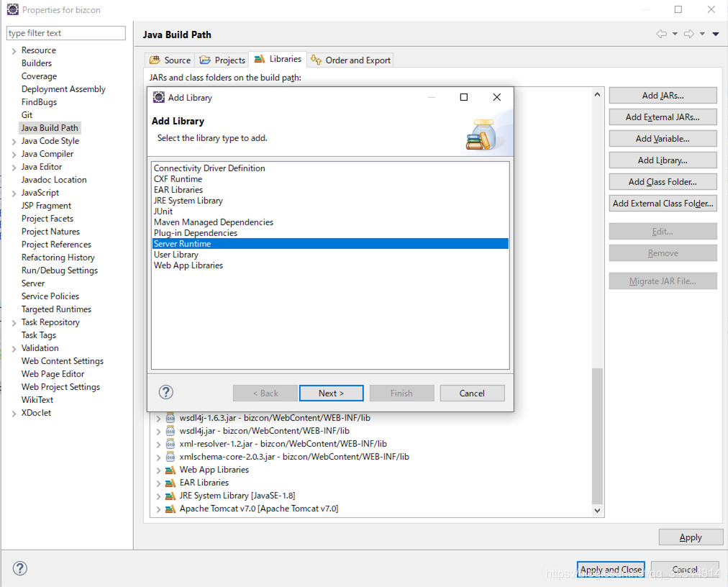
Task: Open Web Project Settings page
Action: 61,387
